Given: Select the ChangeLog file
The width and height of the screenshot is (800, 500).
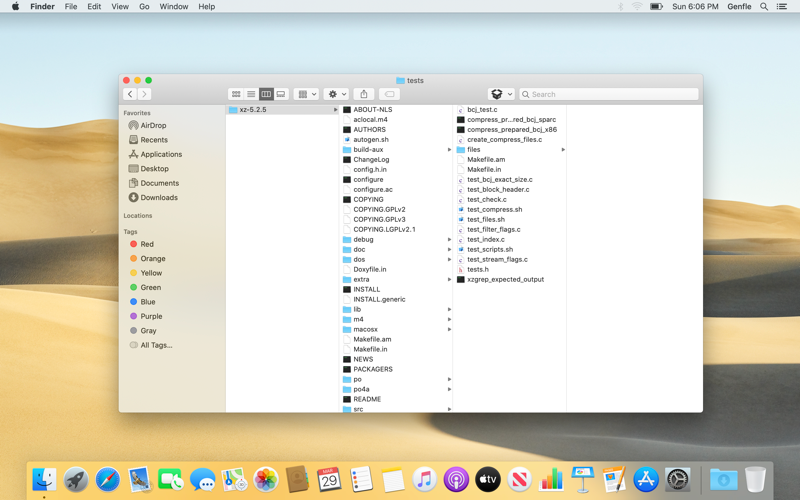Looking at the screenshot, I should (x=366, y=160).
